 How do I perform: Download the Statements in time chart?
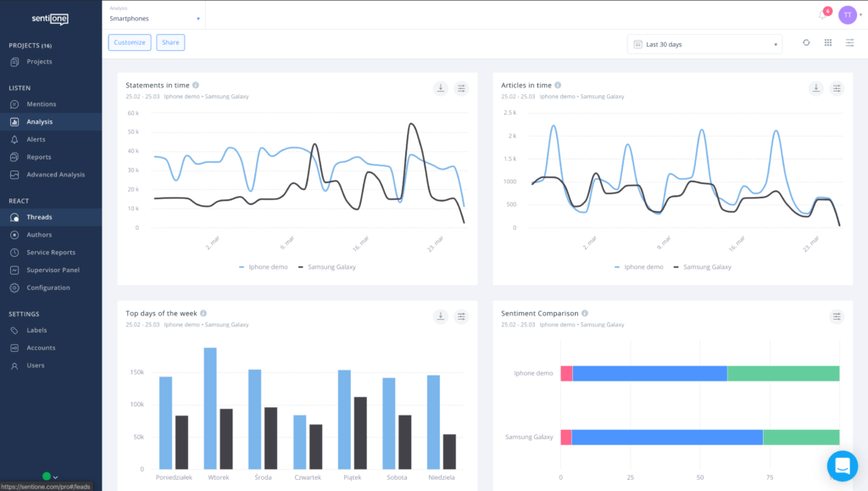pos(439,87)
